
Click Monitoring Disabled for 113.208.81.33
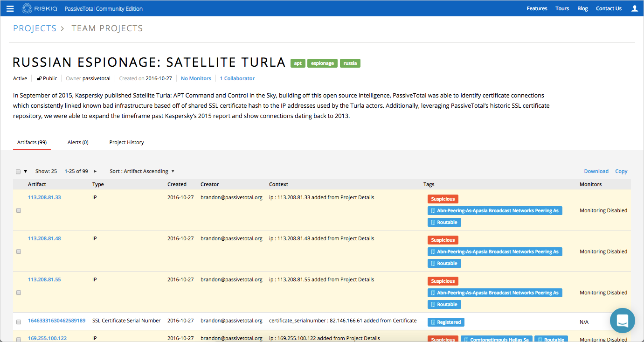click(x=603, y=210)
